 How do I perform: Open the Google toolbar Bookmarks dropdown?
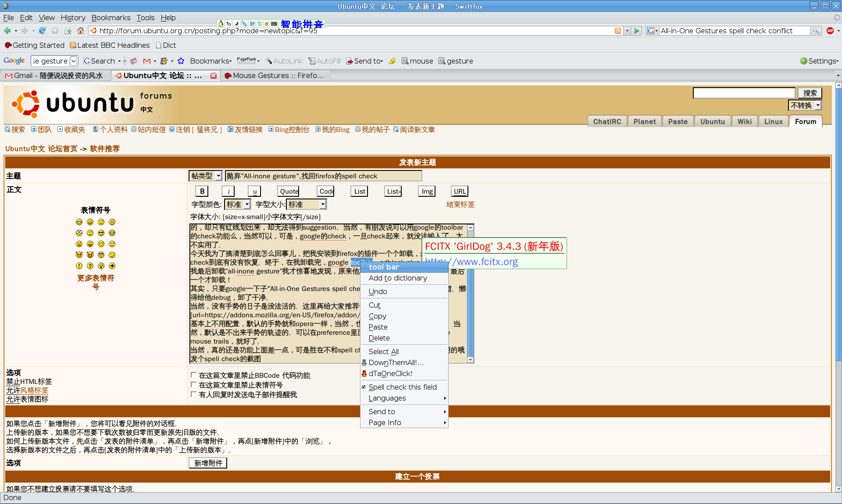point(210,61)
